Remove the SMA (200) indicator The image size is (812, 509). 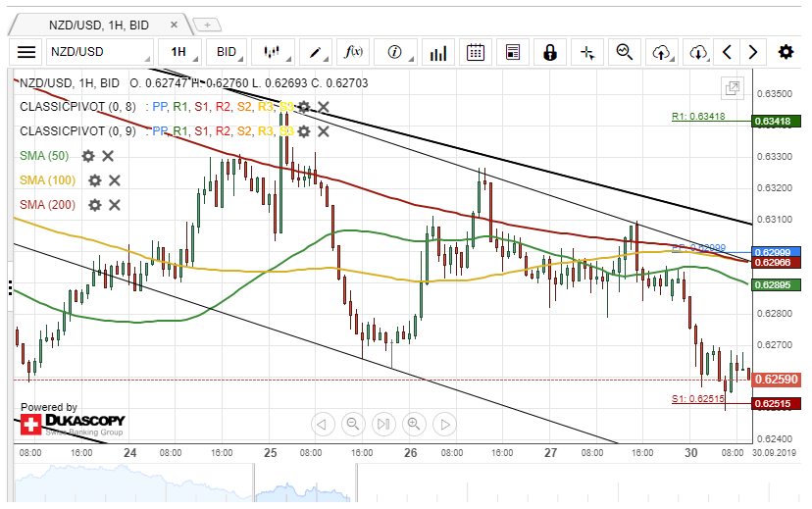coord(115,204)
